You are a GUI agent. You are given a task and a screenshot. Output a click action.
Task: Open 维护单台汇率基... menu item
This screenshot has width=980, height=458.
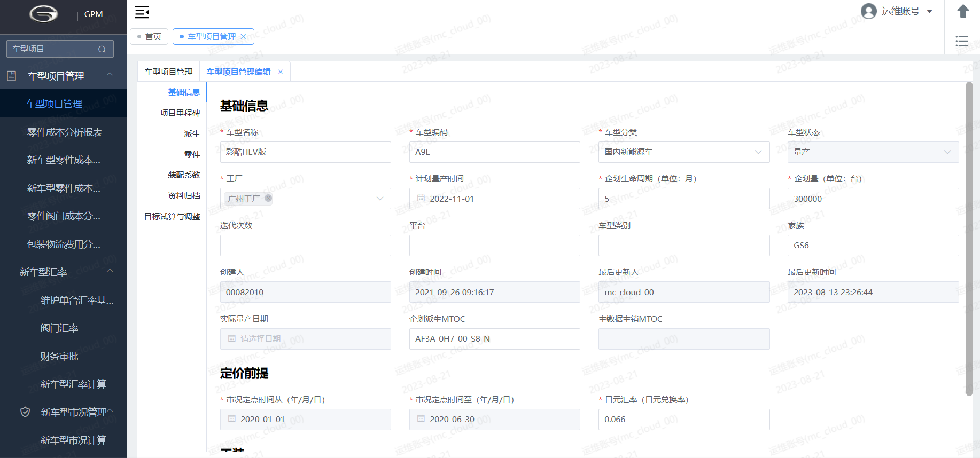tap(63, 301)
